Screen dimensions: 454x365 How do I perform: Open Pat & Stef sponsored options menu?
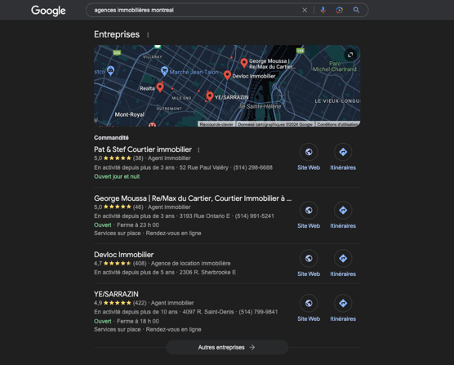pyautogui.click(x=198, y=150)
